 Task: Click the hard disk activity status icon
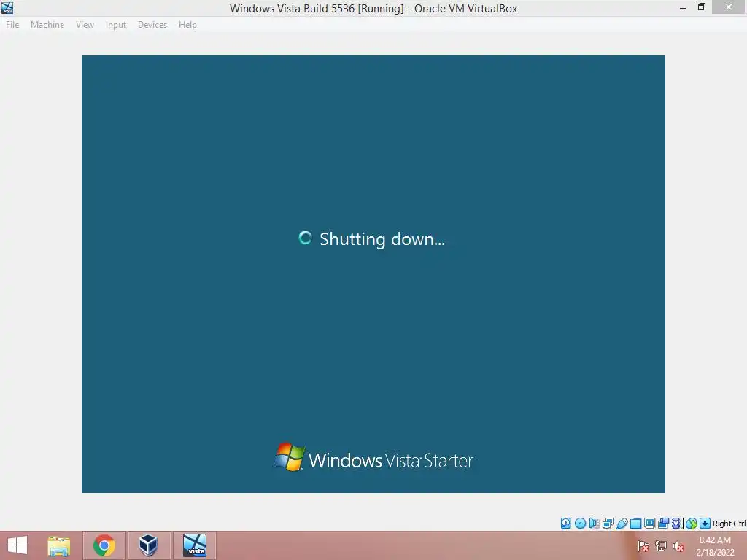point(566,524)
